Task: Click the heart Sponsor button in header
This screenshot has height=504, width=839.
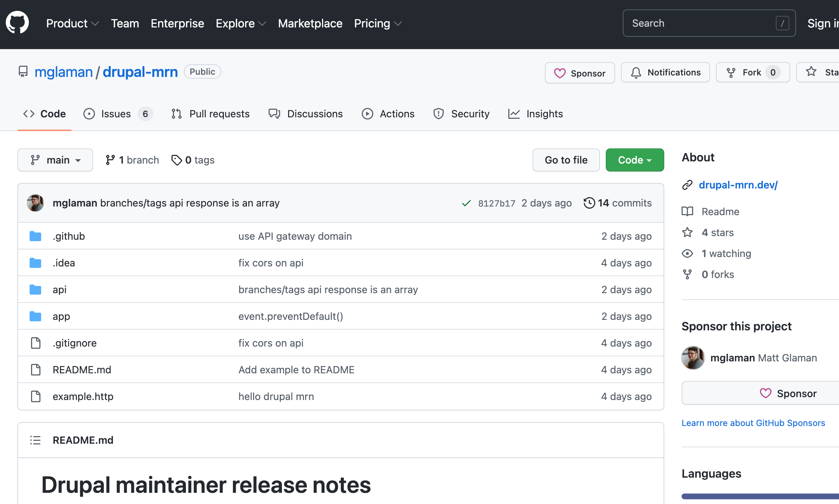Action: (580, 73)
